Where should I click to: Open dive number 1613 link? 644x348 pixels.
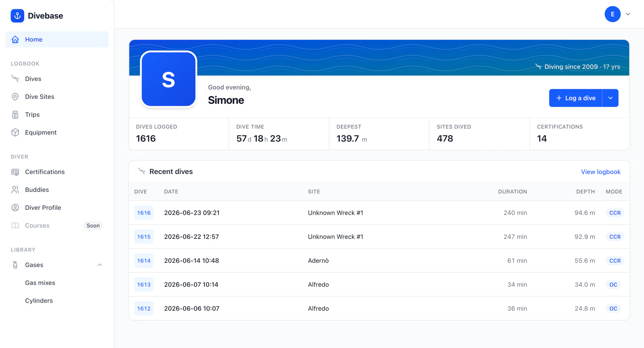tap(144, 285)
